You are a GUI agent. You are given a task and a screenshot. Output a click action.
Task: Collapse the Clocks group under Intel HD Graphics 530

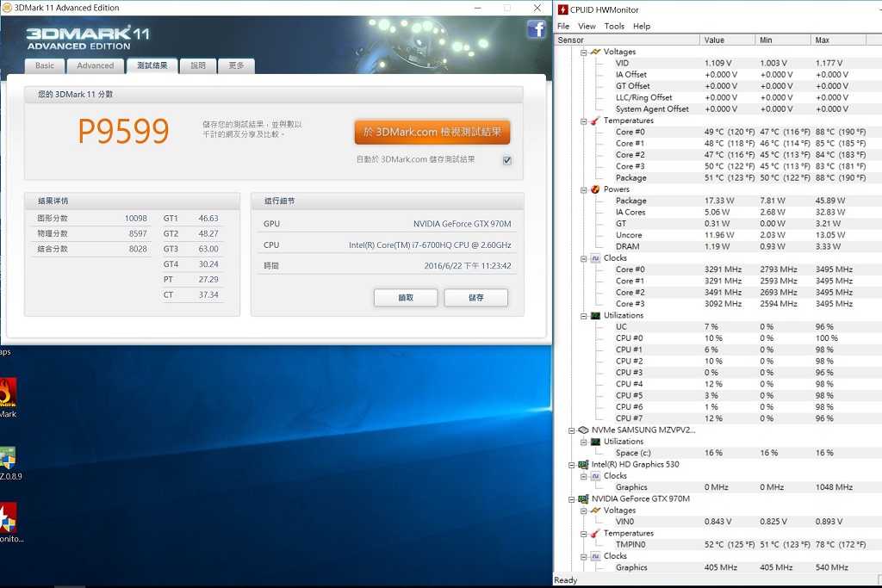click(x=584, y=477)
